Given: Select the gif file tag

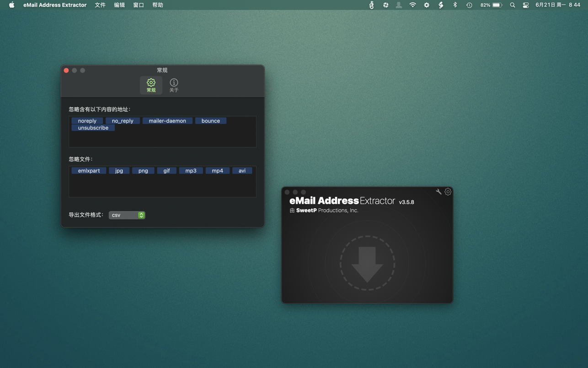Looking at the screenshot, I should [166, 171].
